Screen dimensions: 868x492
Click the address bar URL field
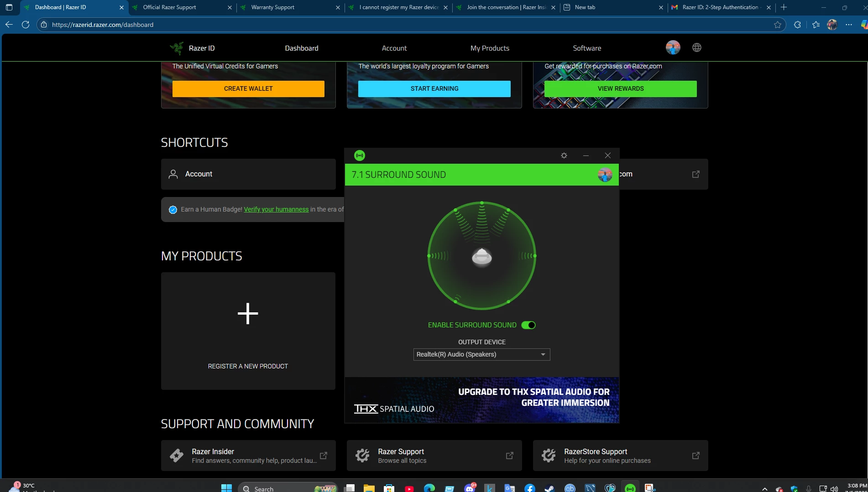tap(411, 25)
